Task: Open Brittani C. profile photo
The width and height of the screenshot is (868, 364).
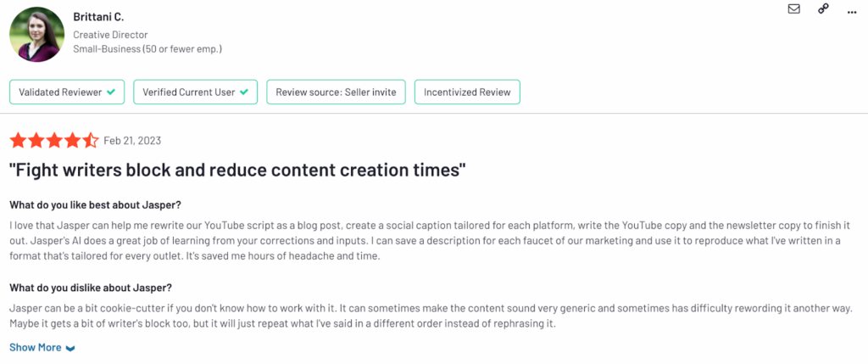Action: 34,34
